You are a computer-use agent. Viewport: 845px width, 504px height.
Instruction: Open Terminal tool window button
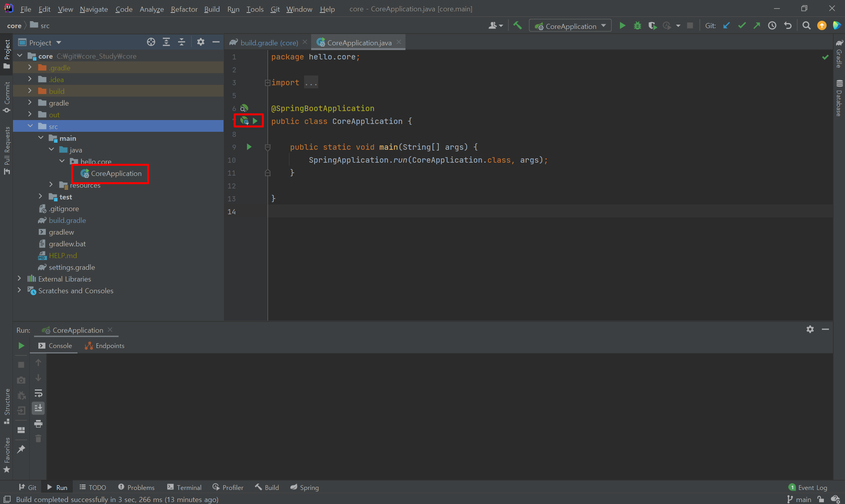[184, 488]
